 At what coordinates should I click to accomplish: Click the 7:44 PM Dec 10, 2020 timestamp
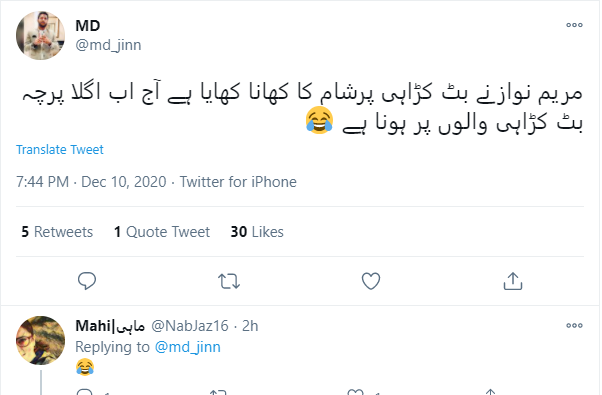pos(91,182)
